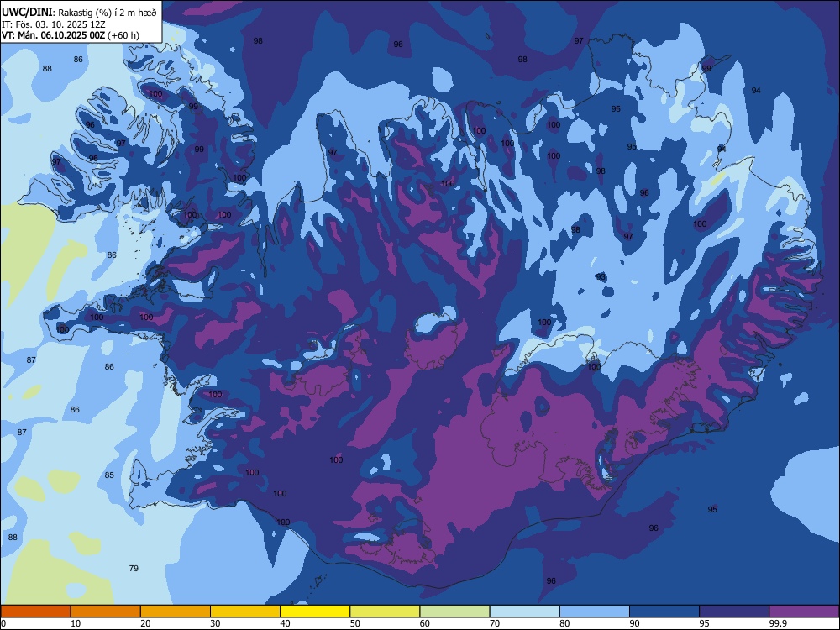Click the '(+60 h)' forecast offset text
This screenshot has height=630, width=840.
point(123,35)
